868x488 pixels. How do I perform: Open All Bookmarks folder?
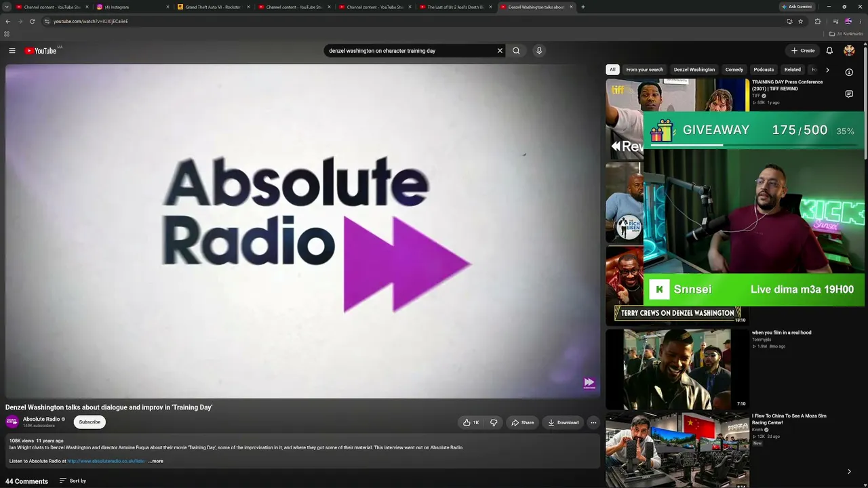tap(846, 34)
